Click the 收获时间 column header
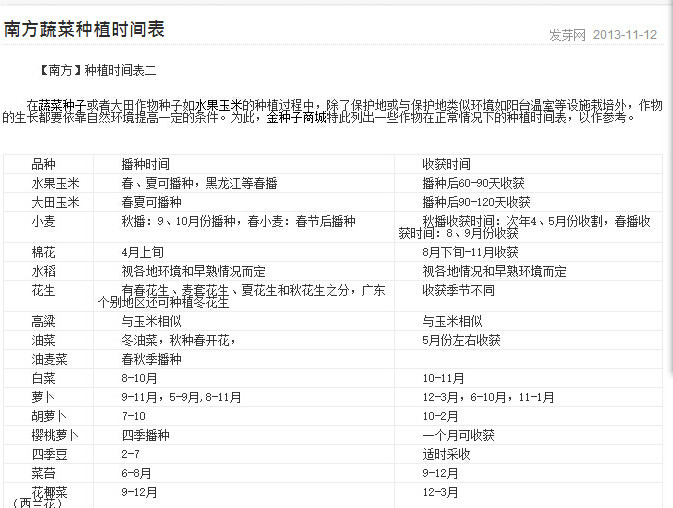This screenshot has width=673, height=508. click(x=446, y=164)
